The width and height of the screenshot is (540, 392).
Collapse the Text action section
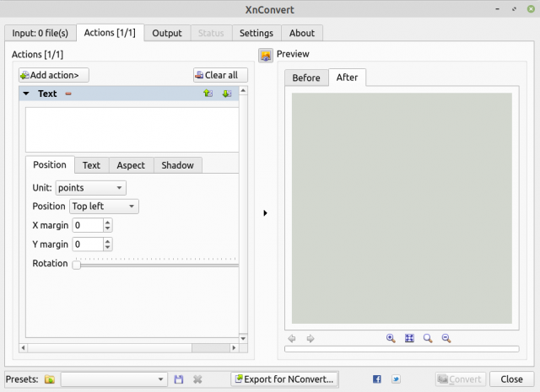(26, 94)
